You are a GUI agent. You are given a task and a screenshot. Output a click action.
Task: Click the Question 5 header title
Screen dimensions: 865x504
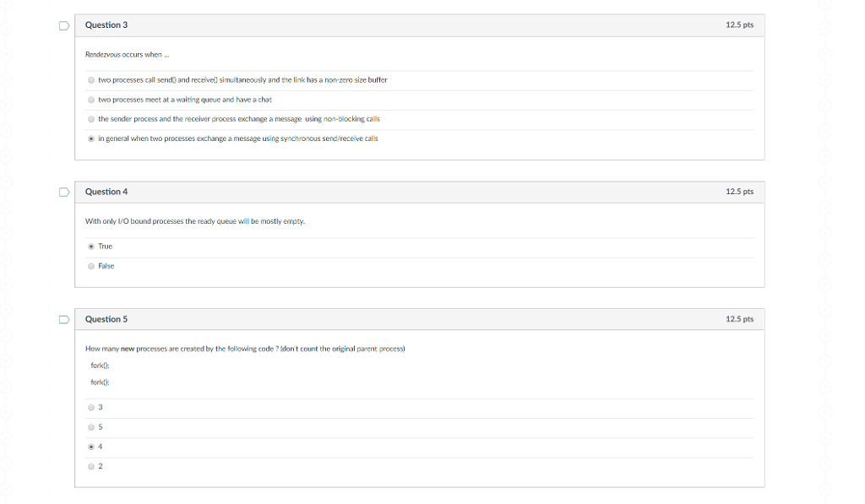point(106,320)
